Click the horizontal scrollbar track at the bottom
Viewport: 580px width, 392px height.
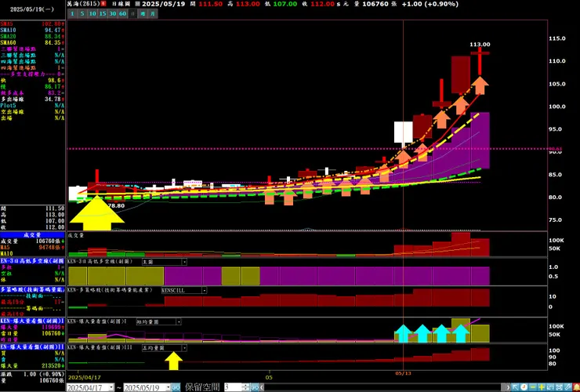coord(385,387)
